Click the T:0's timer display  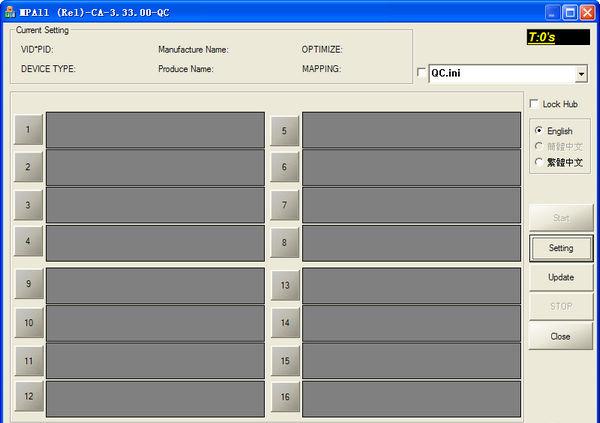click(x=556, y=37)
